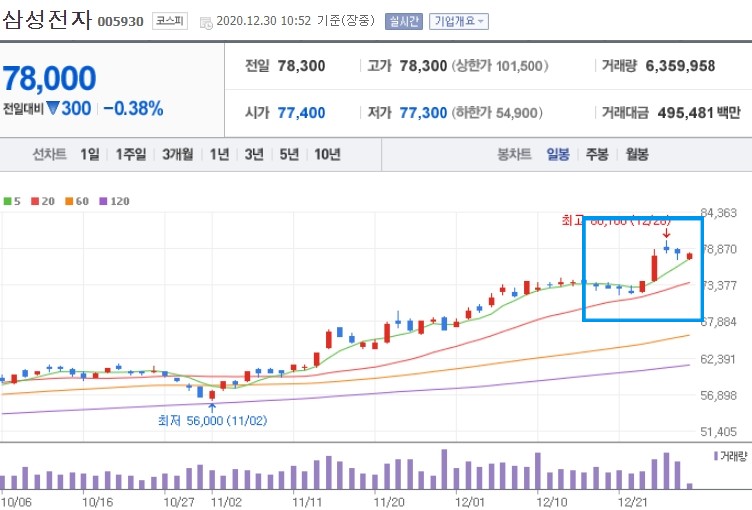Click the 코스피 market badge
The width and height of the screenshot is (752, 510).
click(170, 21)
